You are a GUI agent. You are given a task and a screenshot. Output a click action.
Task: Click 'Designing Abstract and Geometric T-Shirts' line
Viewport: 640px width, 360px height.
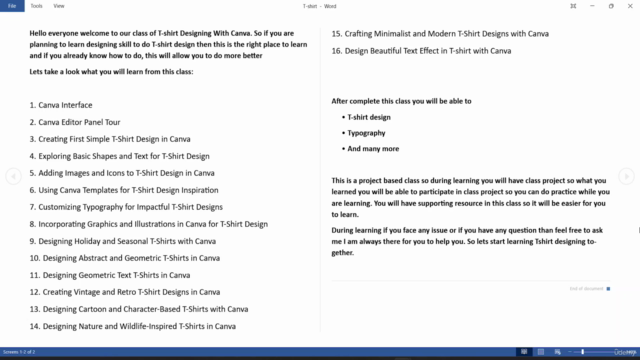point(124,258)
